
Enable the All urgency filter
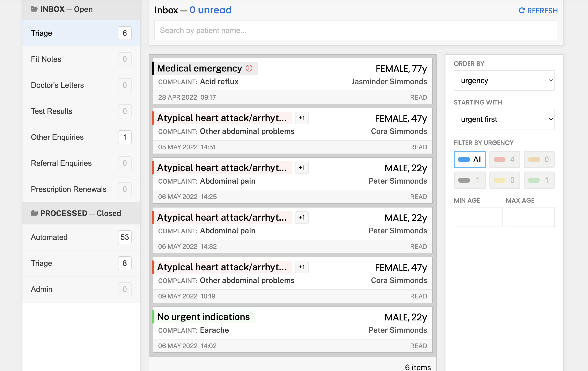[470, 159]
